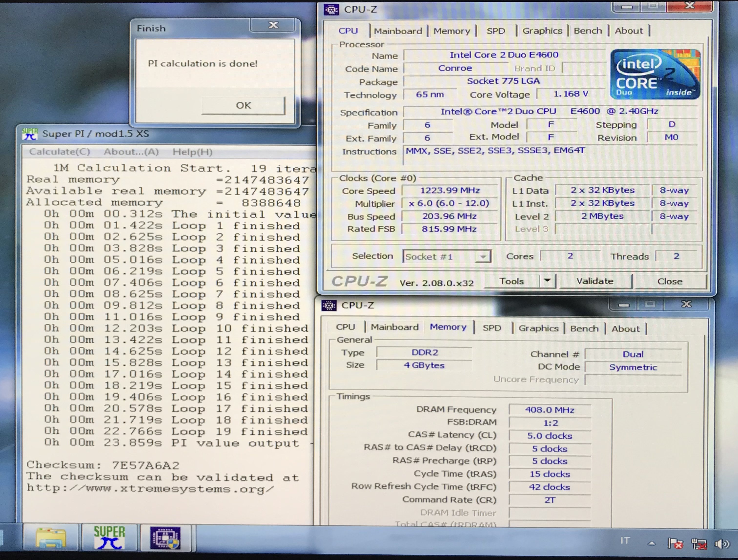The image size is (738, 560).
Task: Click the Super PI title bar icon
Action: tap(30, 134)
